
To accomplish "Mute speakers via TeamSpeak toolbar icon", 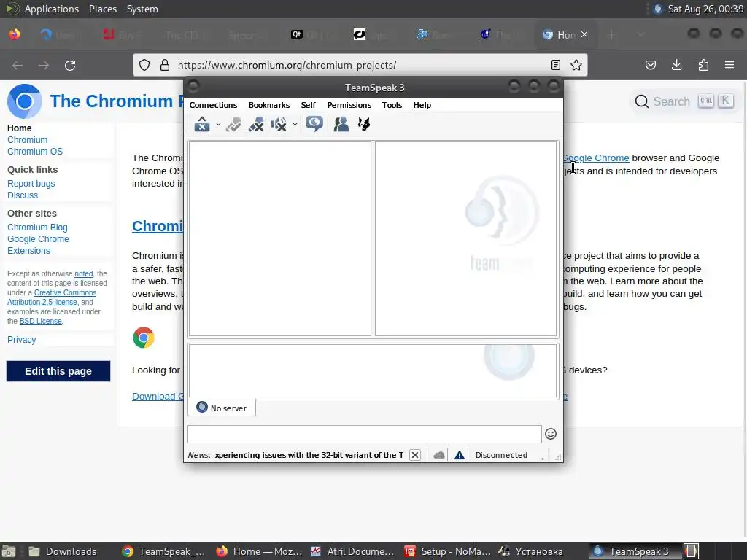I will (279, 124).
